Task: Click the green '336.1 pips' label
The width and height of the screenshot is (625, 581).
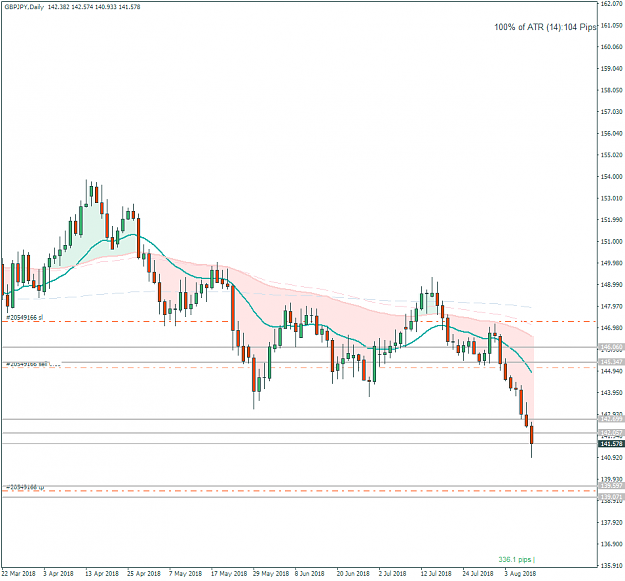Action: point(515,559)
